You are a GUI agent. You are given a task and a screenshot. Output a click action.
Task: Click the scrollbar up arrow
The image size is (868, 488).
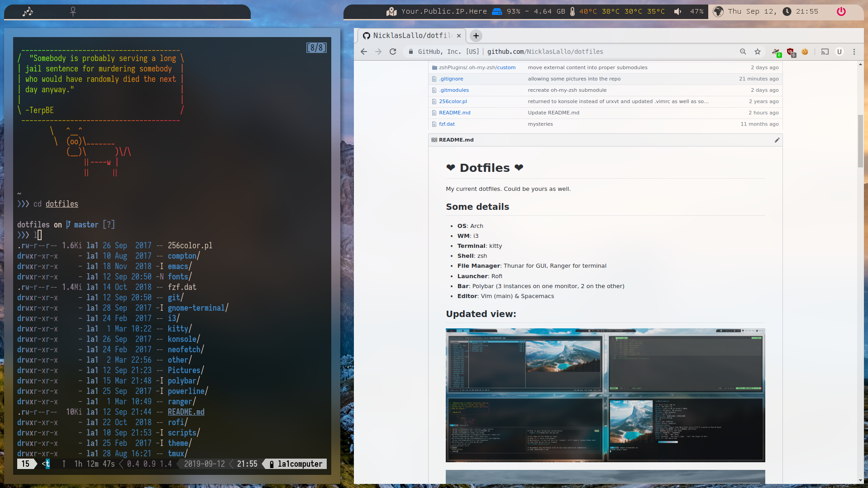(x=860, y=64)
